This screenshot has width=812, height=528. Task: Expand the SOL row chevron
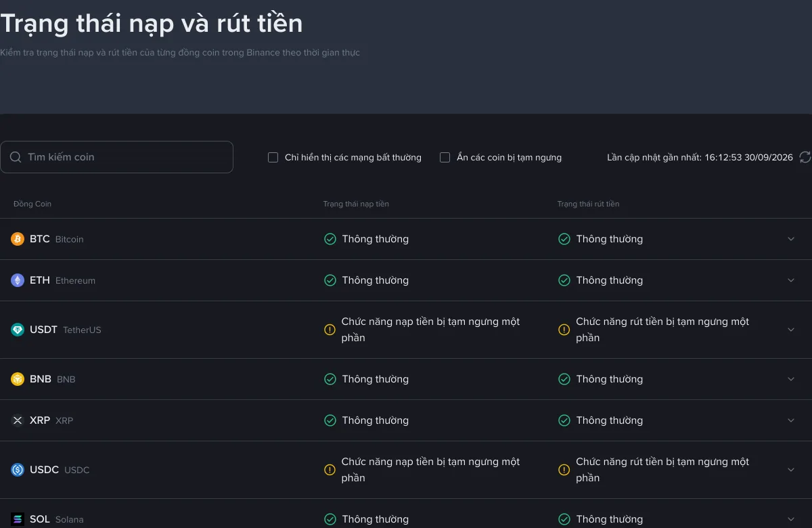click(791, 519)
